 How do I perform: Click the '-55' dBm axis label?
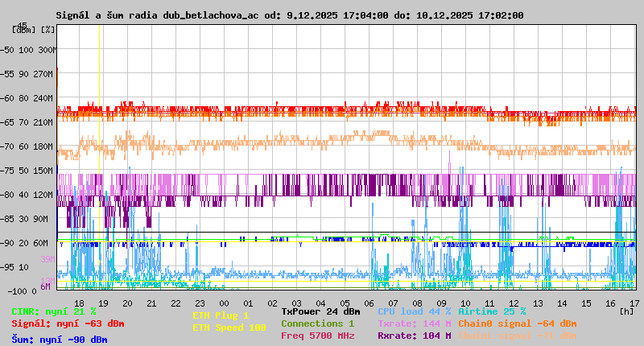pos(7,74)
